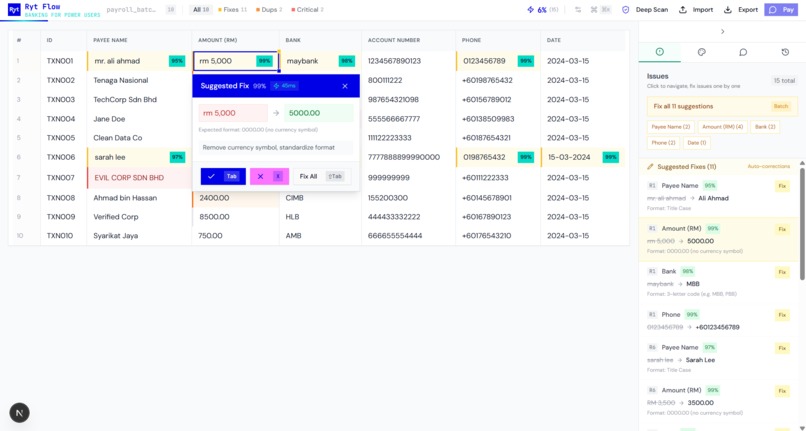Select the Phone (2) filter chip
The image size is (806, 431).
pos(663,142)
